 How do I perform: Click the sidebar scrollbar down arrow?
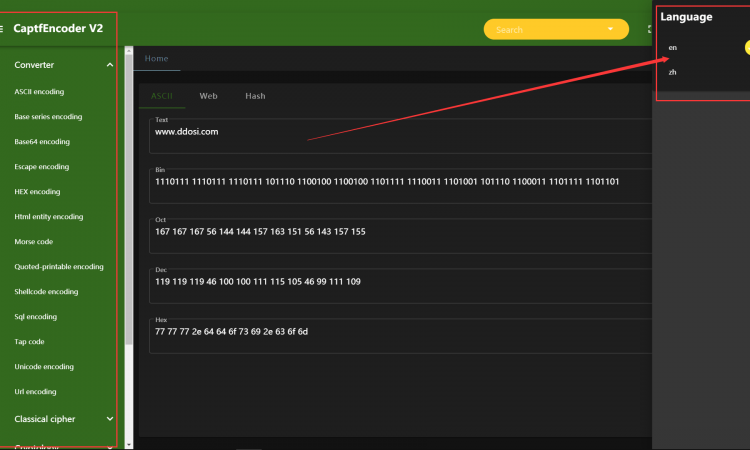point(129,445)
